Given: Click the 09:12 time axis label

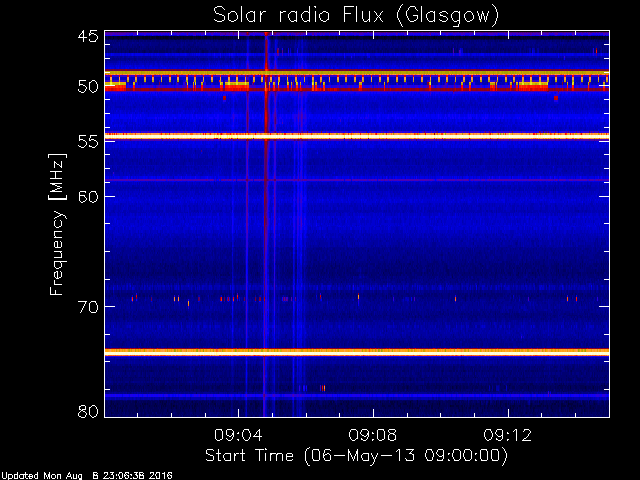Looking at the screenshot, I should [x=508, y=435].
